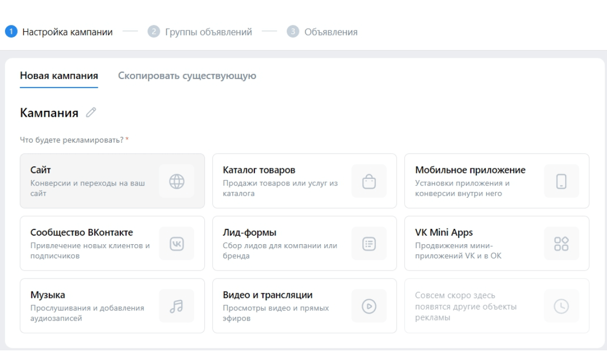Select Сайт card title
The width and height of the screenshot is (607, 364).
[x=41, y=170]
